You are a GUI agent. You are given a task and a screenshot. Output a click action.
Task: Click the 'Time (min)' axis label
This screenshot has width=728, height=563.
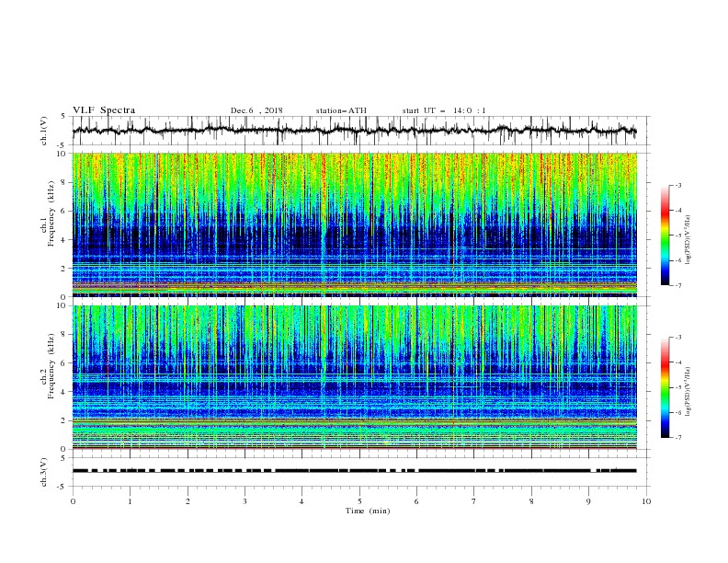point(368,511)
